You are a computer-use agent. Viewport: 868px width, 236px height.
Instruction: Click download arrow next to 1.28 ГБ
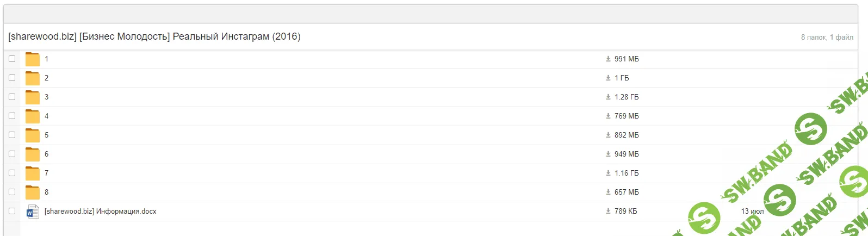(x=608, y=97)
